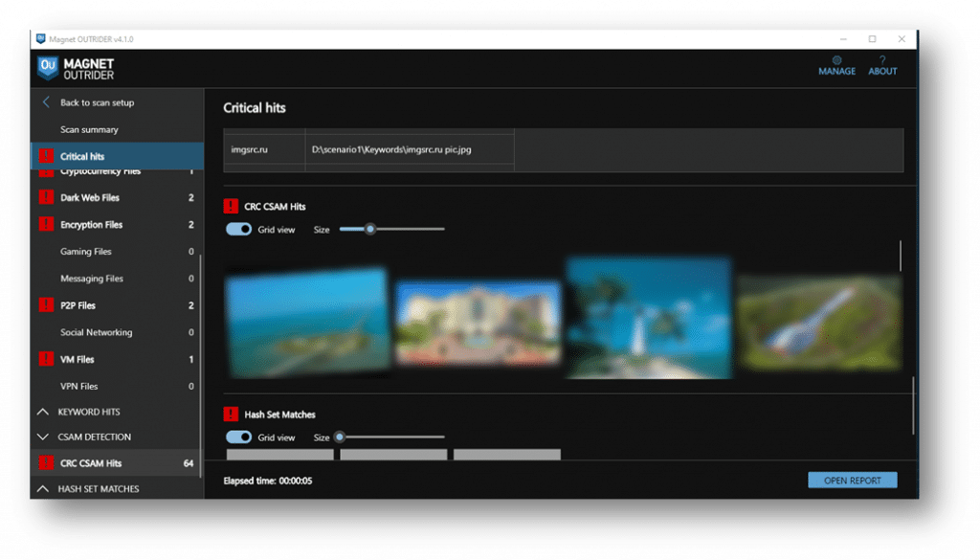Select Gaming Files category
Viewport: 980px width, 560px height.
[117, 251]
